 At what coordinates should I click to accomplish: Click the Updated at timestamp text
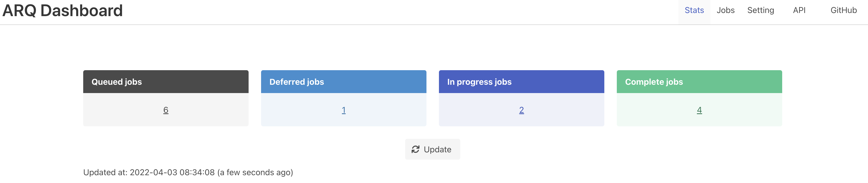(188, 173)
